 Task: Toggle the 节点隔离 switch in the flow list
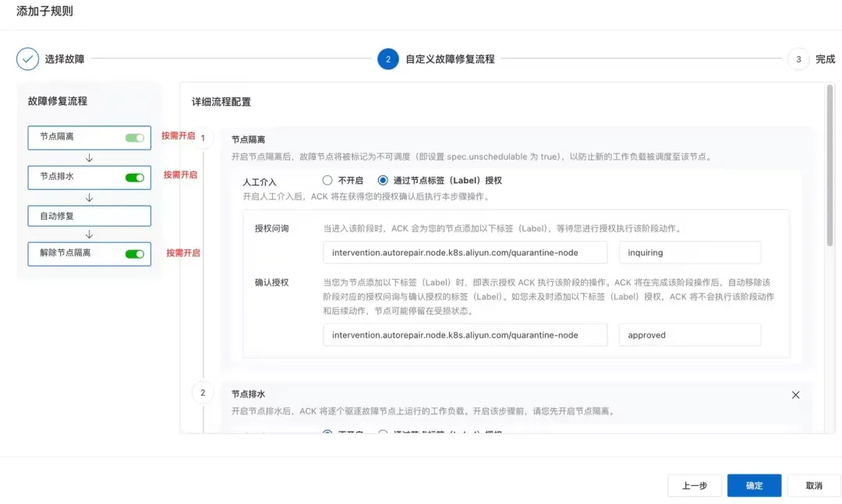pos(134,138)
